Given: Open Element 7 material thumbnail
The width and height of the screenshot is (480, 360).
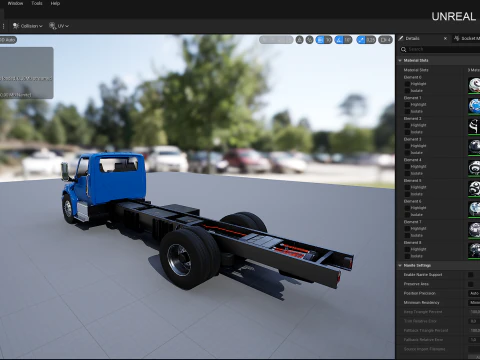Looking at the screenshot, I should click(474, 230).
